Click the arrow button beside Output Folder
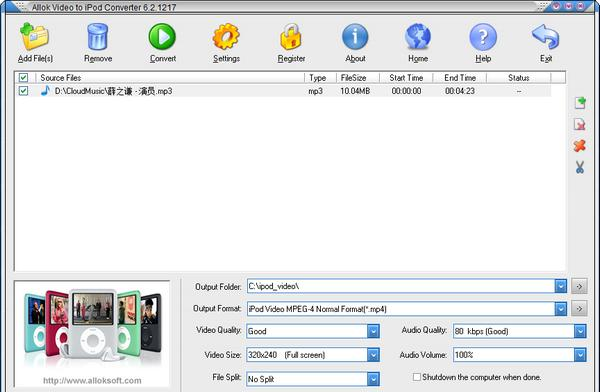This screenshot has height=392, width=600. pyautogui.click(x=579, y=286)
